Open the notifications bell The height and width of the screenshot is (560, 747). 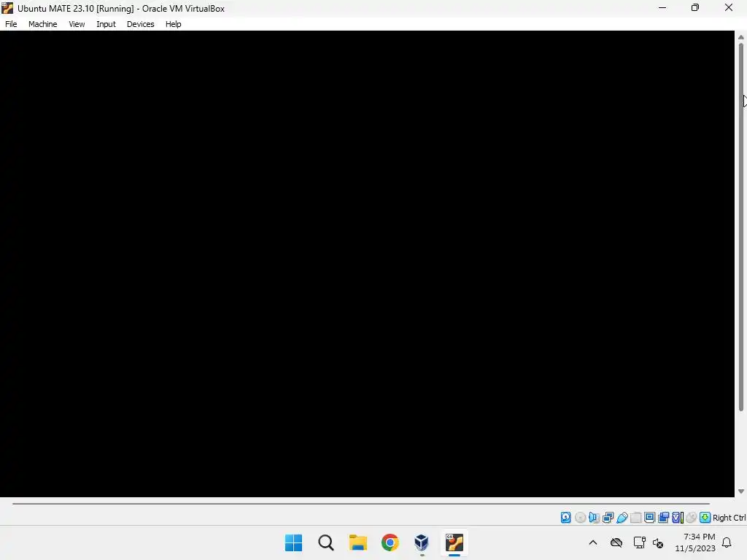[727, 542]
